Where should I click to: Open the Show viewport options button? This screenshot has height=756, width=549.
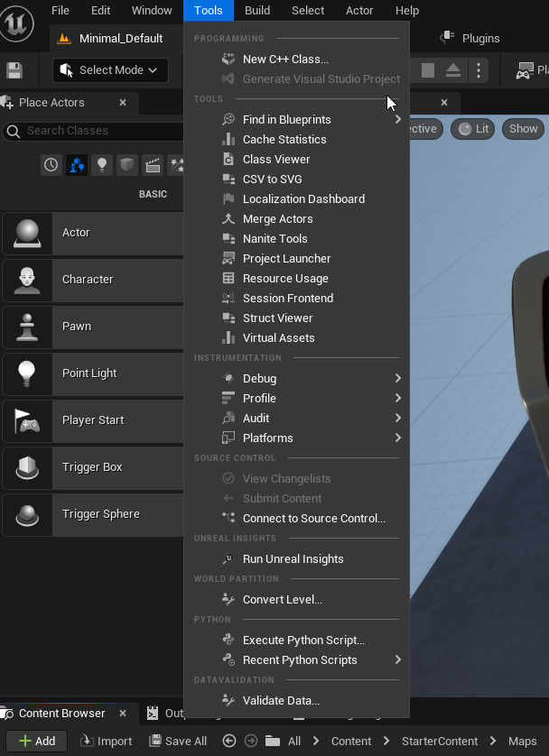click(523, 129)
